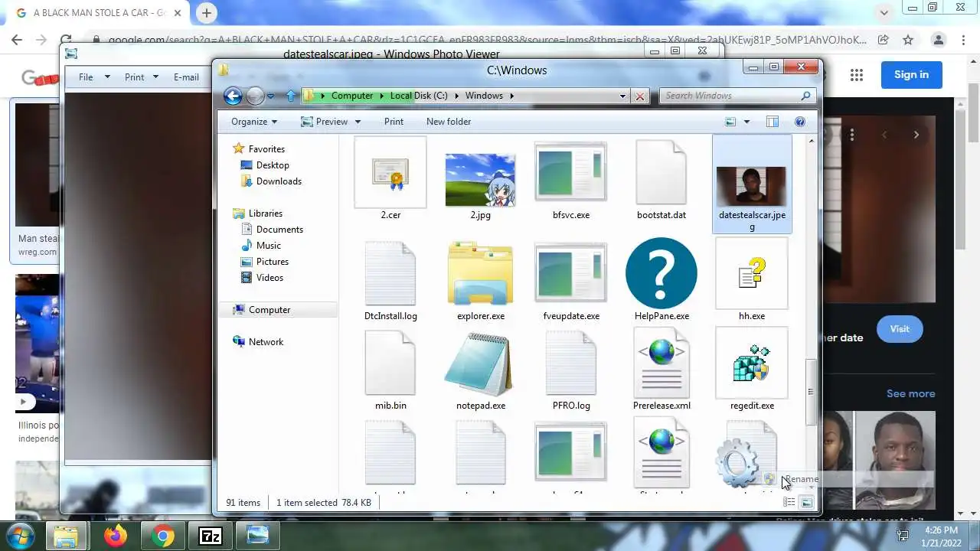Click the file list vertical scrollbar
Image resolution: width=980 pixels, height=551 pixels.
[811, 392]
